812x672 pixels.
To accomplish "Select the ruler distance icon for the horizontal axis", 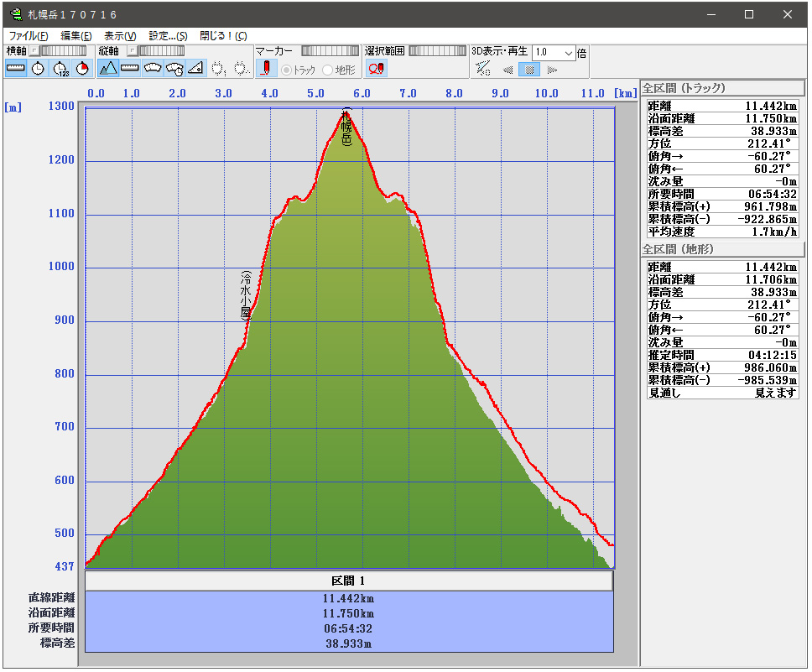I will coord(16,69).
